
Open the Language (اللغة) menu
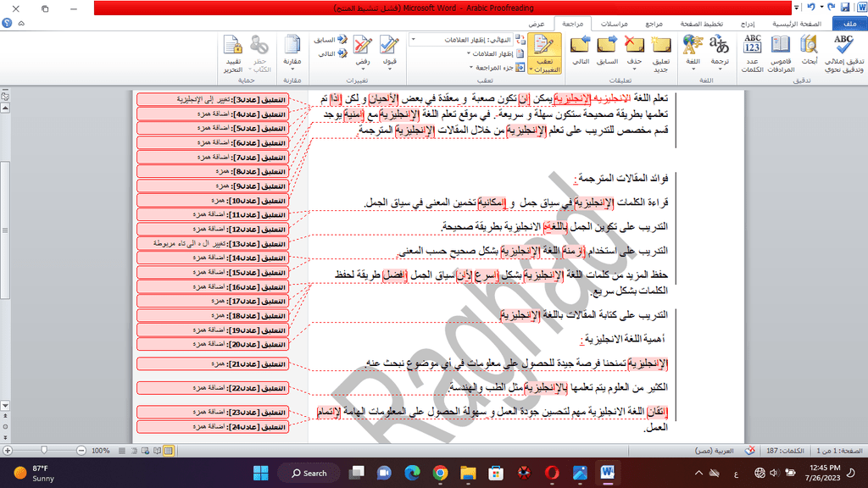pyautogui.click(x=693, y=53)
